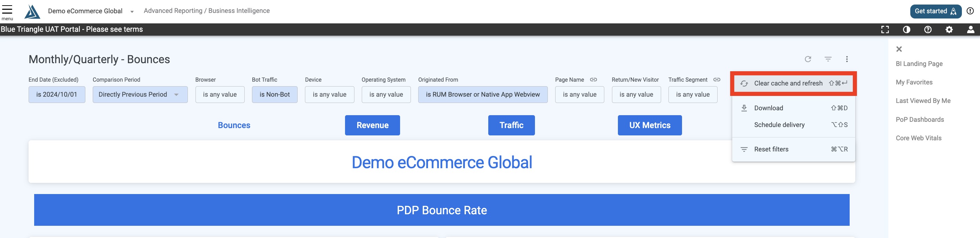This screenshot has width=980, height=238.
Task: Select Reset filters menu entry
Action: (794, 149)
